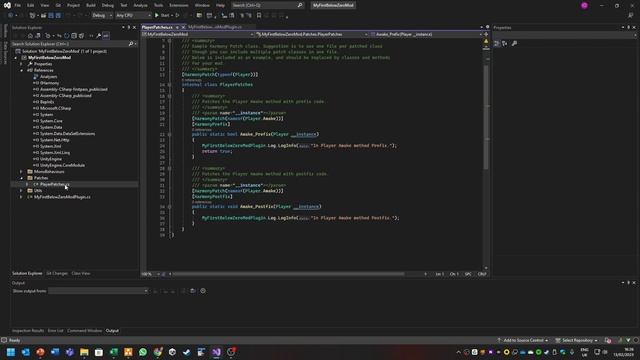Open the editor zoom percentage dropdown
The height and width of the screenshot is (360, 640).
(151, 274)
